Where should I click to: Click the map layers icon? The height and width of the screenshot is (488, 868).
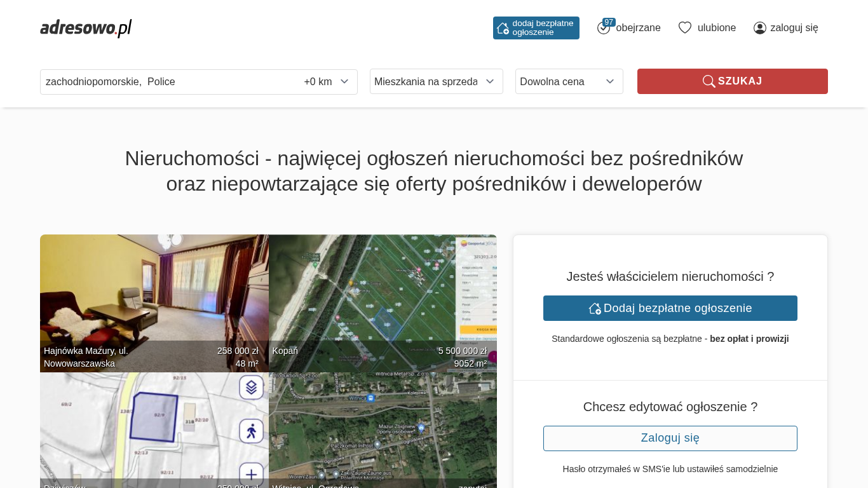point(251,387)
